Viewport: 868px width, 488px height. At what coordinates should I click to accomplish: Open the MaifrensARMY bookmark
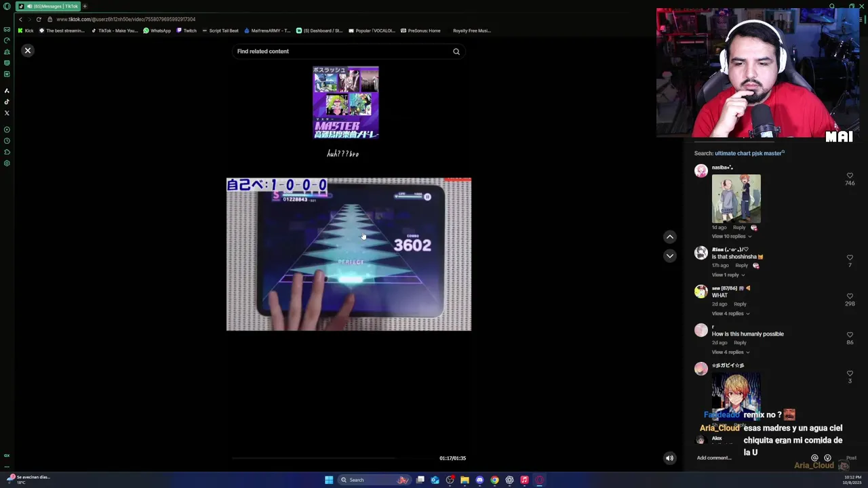pyautogui.click(x=267, y=30)
